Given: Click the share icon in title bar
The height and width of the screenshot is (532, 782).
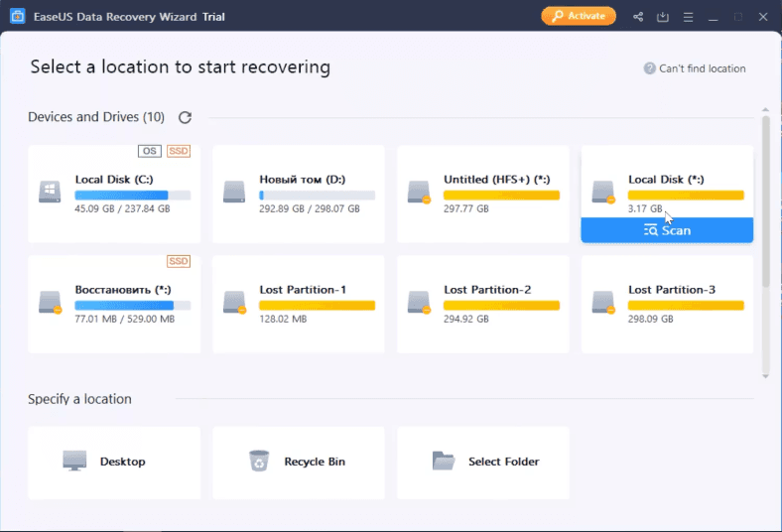Looking at the screenshot, I should [638, 17].
